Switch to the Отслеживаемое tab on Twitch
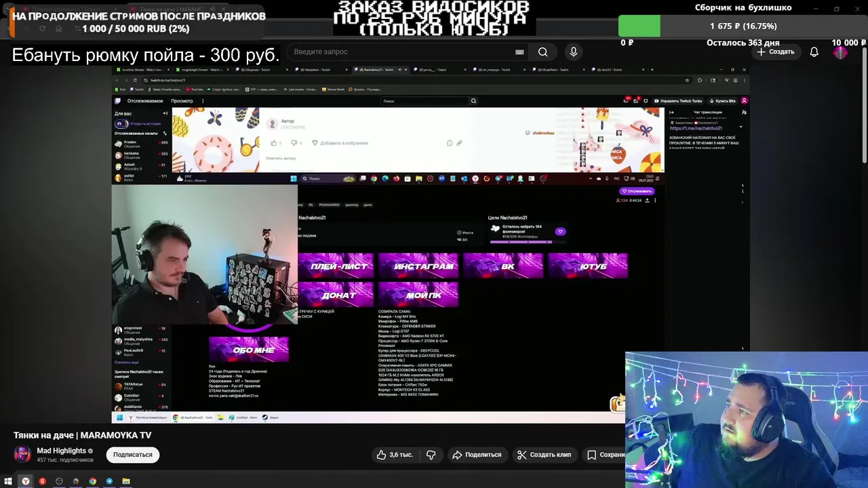 click(x=144, y=101)
